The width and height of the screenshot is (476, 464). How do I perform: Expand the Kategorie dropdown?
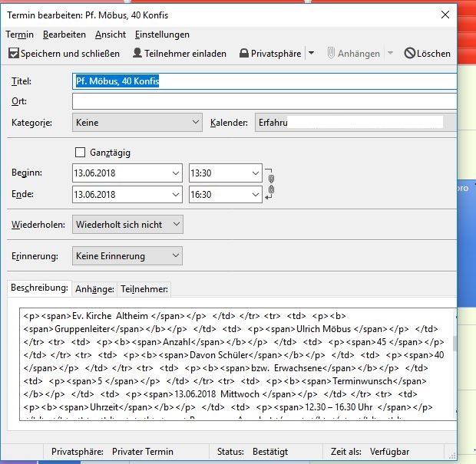point(195,122)
